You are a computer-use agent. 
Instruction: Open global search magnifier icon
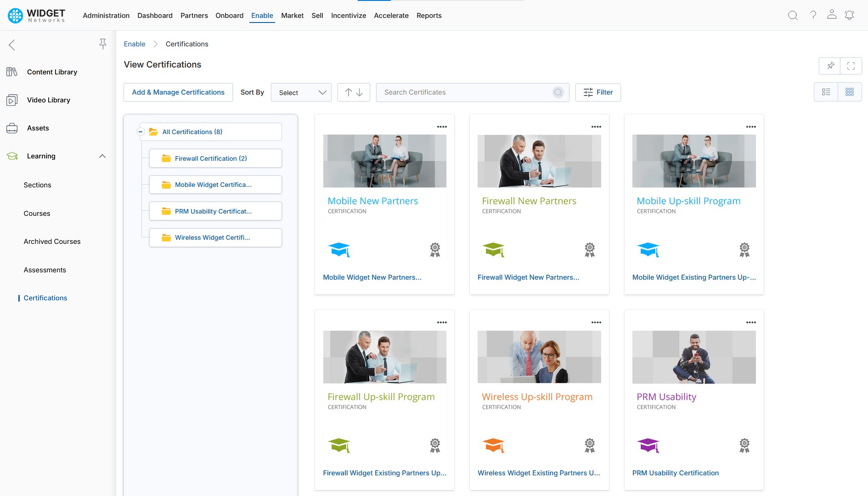pyautogui.click(x=792, y=15)
